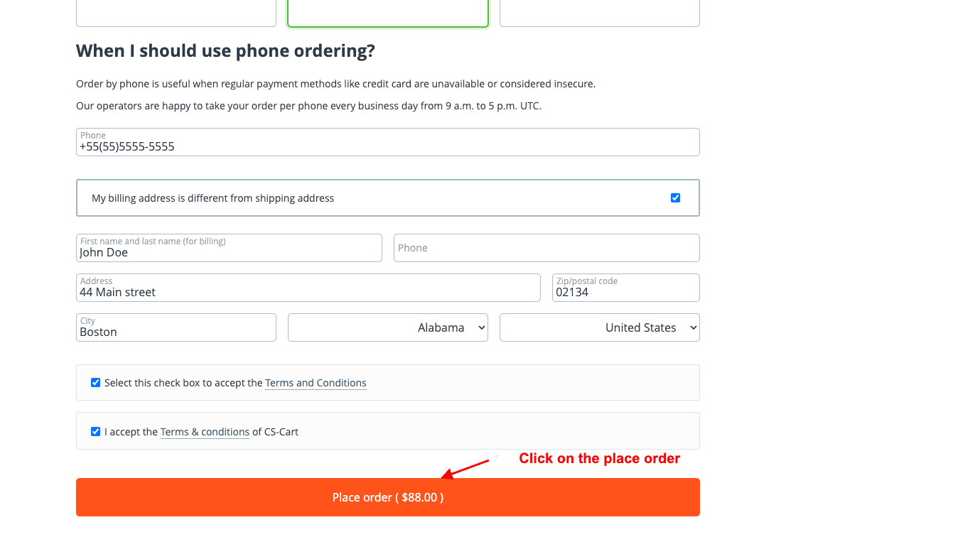The image size is (980, 537).
Task: Click the empty billing Phone field
Action: [x=546, y=248]
